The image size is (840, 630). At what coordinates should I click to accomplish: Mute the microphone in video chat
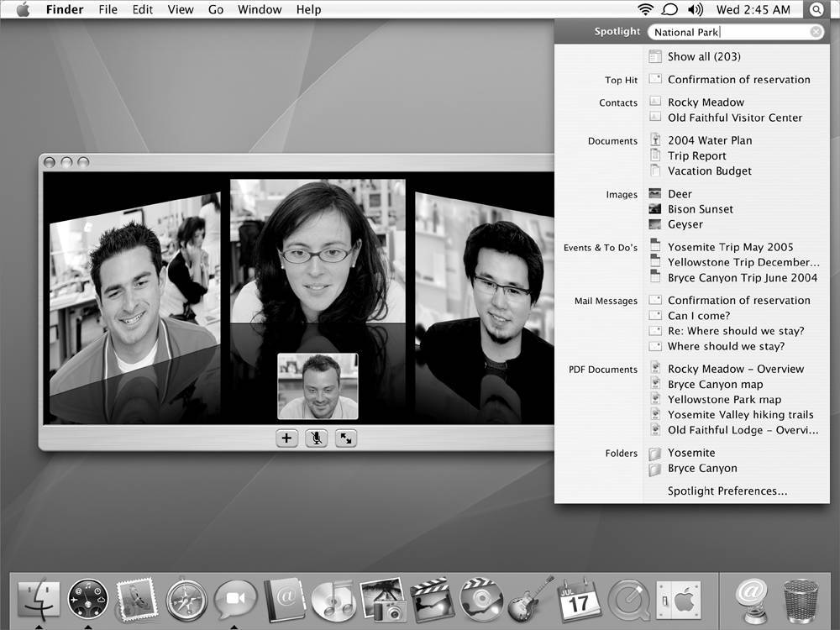(316, 438)
